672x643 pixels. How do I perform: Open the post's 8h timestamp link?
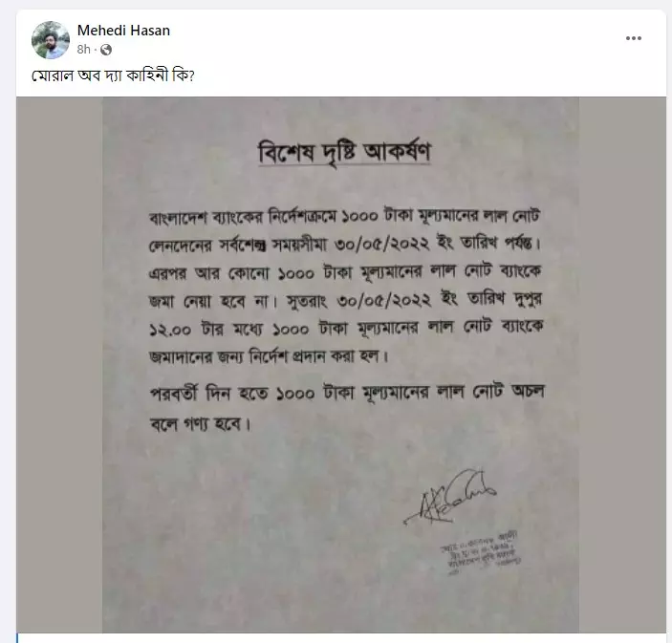83,50
